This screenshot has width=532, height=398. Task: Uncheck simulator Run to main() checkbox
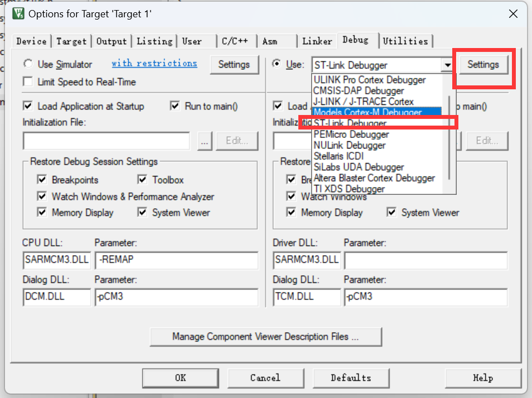[x=175, y=106]
